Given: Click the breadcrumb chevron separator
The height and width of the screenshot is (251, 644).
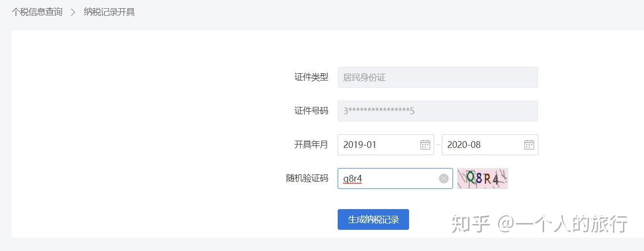Looking at the screenshot, I should click(73, 12).
